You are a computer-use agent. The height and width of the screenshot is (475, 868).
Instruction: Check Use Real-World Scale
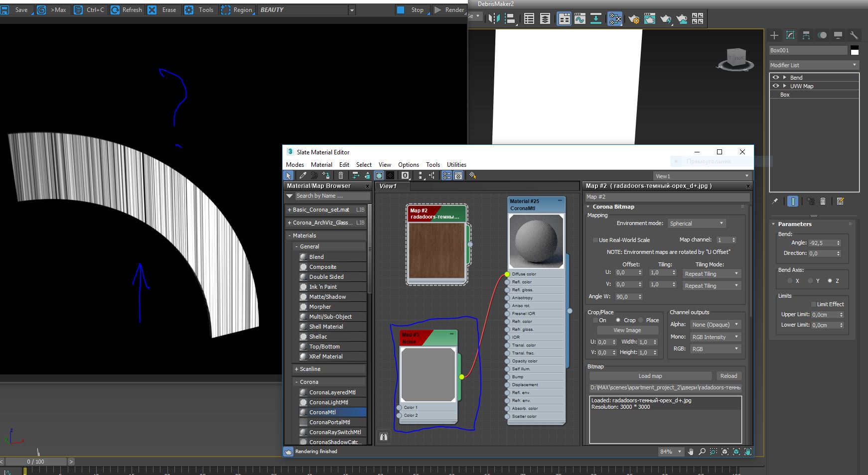(x=595, y=240)
